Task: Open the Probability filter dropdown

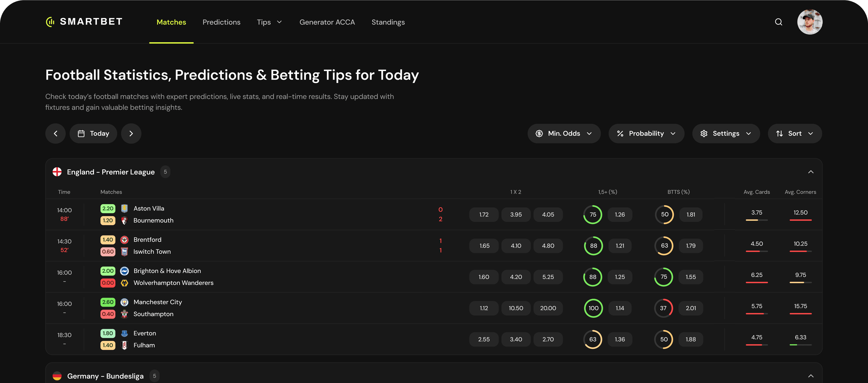Action: 646,134
